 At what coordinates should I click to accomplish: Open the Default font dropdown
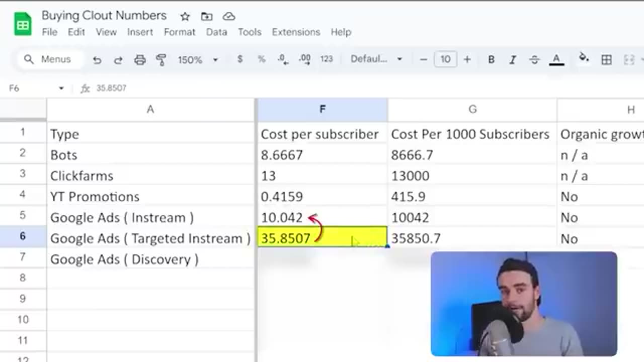(377, 59)
